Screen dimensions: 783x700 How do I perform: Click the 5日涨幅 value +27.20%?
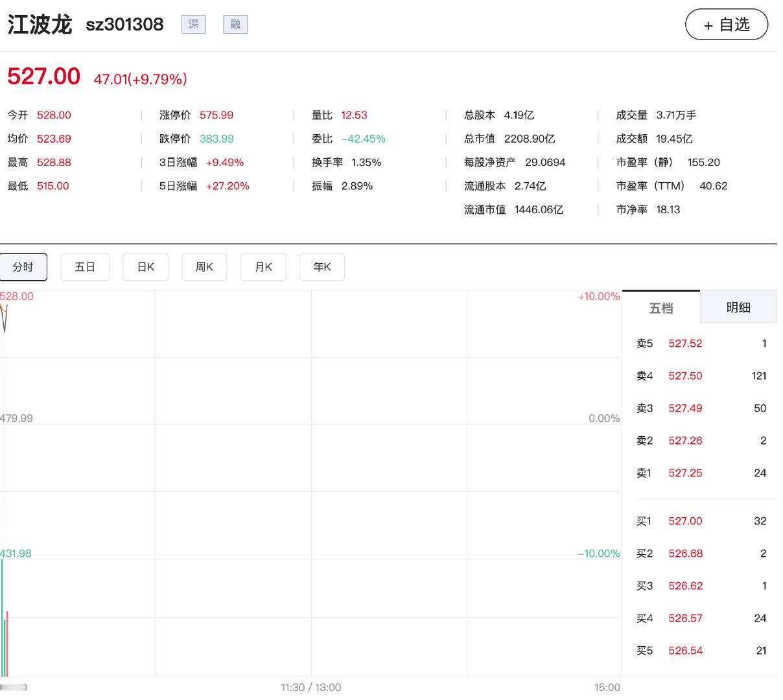228,186
